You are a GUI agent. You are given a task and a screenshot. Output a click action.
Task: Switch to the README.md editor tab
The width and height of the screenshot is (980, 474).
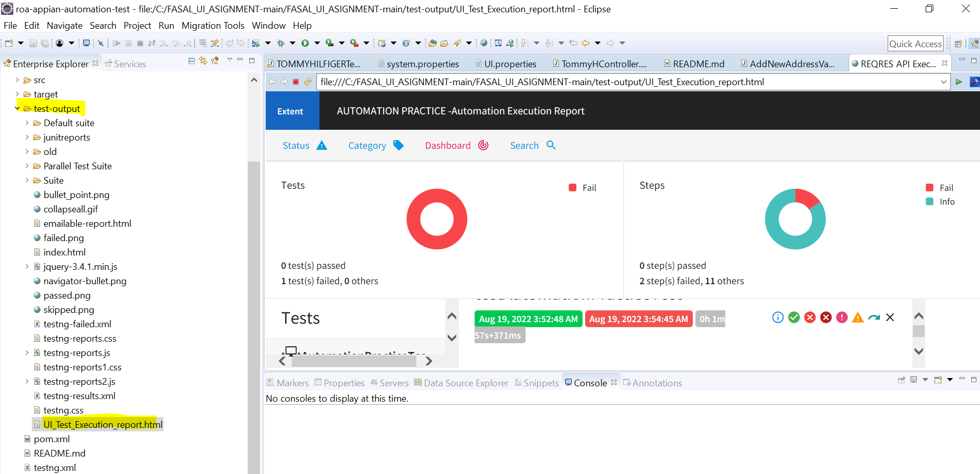click(694, 64)
